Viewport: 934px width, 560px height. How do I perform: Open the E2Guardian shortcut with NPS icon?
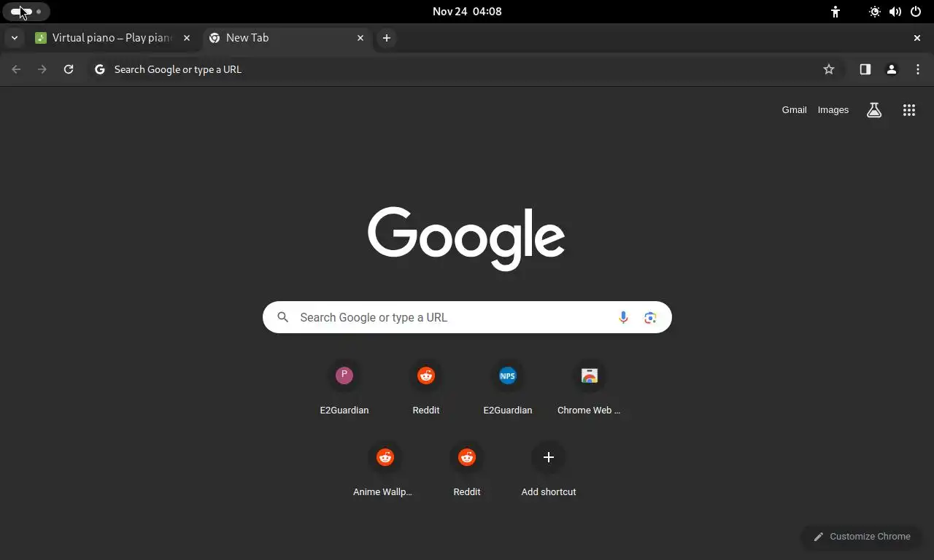[x=508, y=389]
